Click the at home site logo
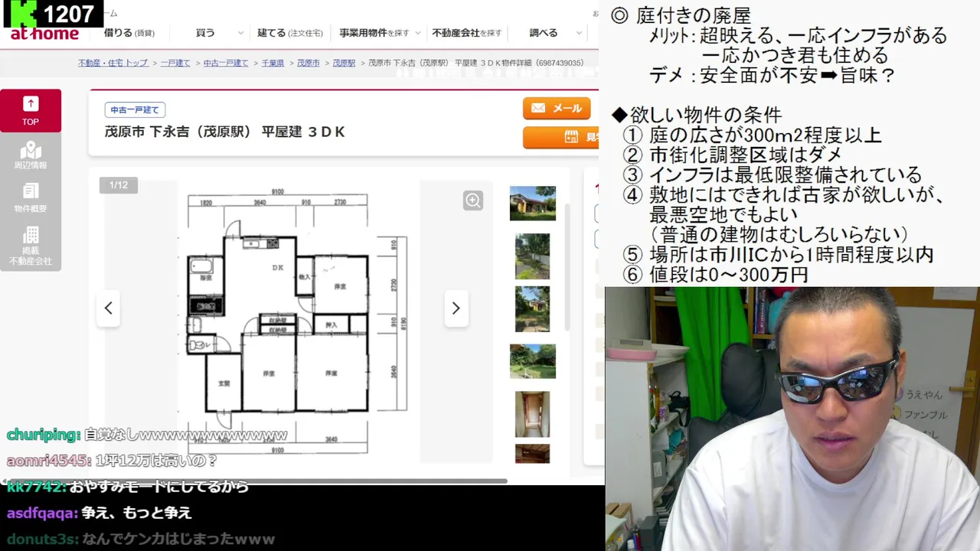 [x=44, y=34]
